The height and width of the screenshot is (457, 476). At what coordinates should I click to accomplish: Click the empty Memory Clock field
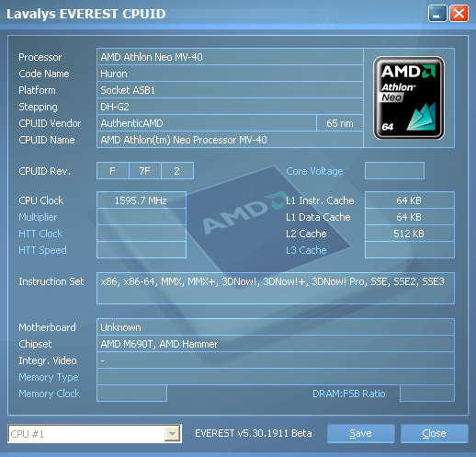pos(131,394)
